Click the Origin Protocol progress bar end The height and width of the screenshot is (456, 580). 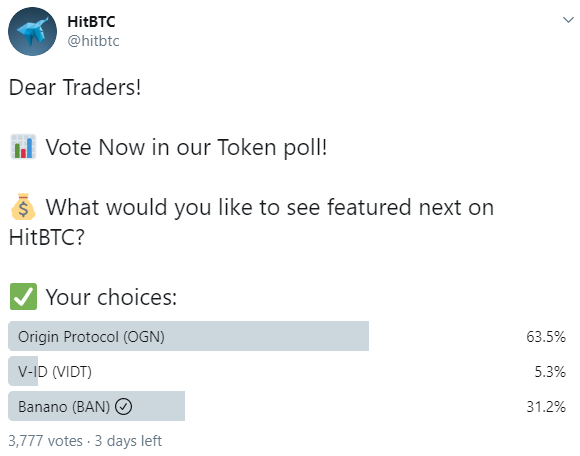(x=366, y=336)
